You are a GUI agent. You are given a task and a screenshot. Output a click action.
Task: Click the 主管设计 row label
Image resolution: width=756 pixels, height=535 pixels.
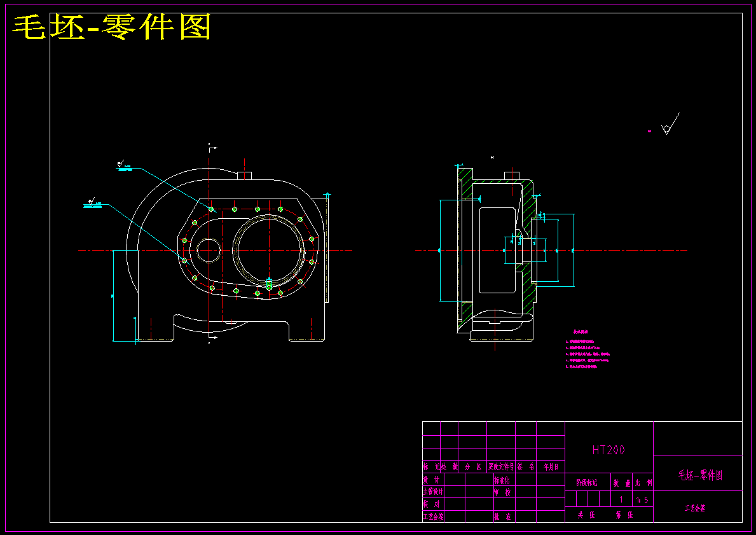pos(433,492)
